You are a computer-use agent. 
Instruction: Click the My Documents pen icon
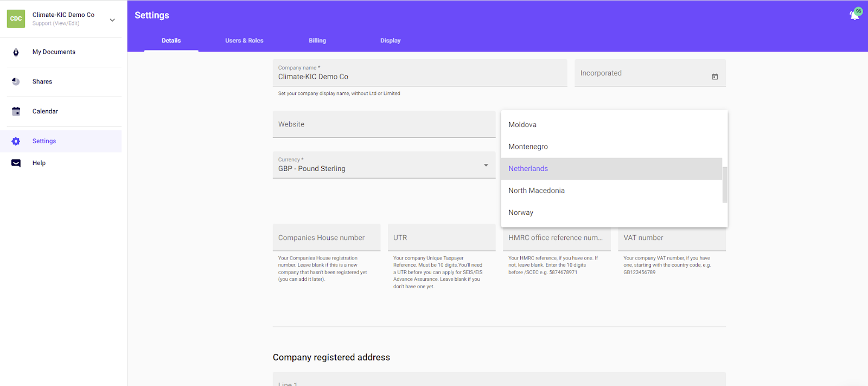pyautogui.click(x=16, y=52)
